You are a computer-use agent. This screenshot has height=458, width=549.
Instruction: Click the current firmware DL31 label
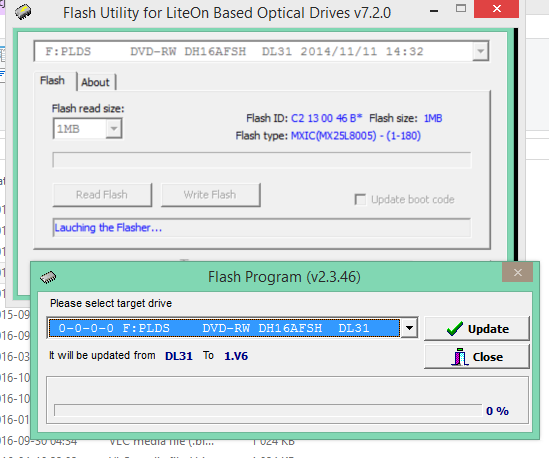coord(179,356)
